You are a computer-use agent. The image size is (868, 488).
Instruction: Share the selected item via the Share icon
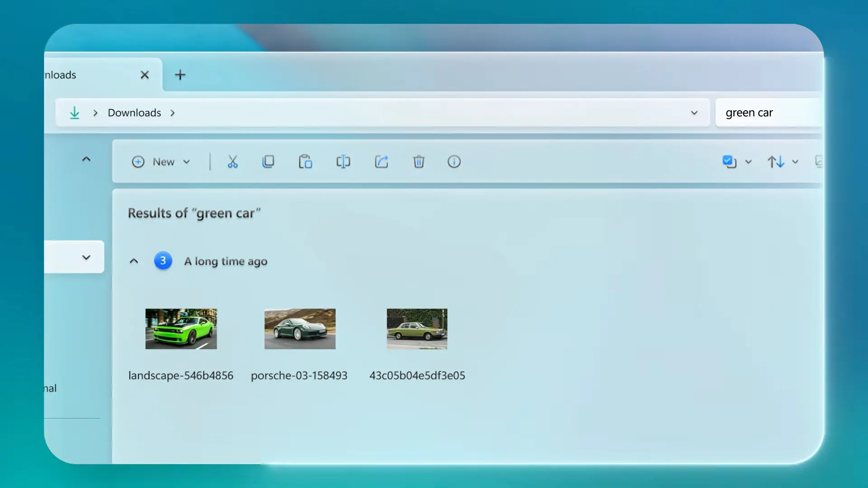(x=382, y=161)
